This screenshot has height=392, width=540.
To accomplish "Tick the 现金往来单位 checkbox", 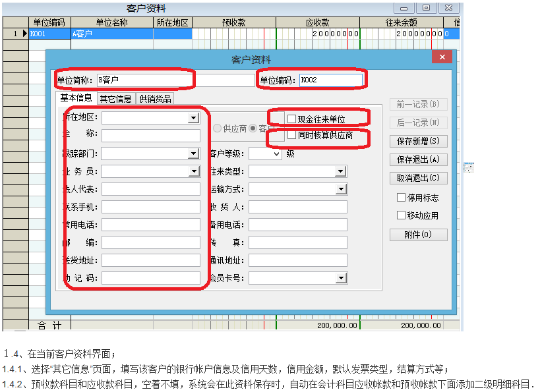I will [x=291, y=119].
